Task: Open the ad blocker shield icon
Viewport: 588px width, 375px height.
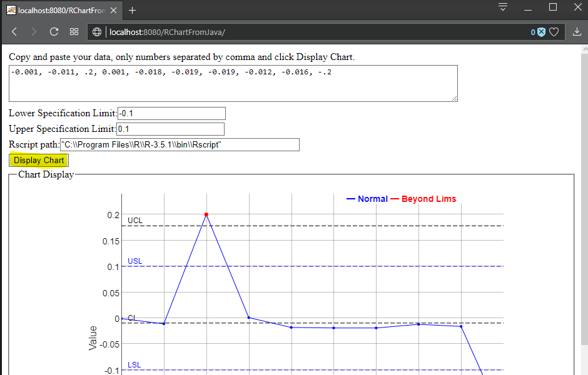Action: 541,32
